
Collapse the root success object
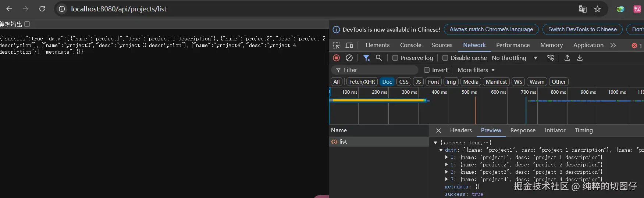[435, 143]
